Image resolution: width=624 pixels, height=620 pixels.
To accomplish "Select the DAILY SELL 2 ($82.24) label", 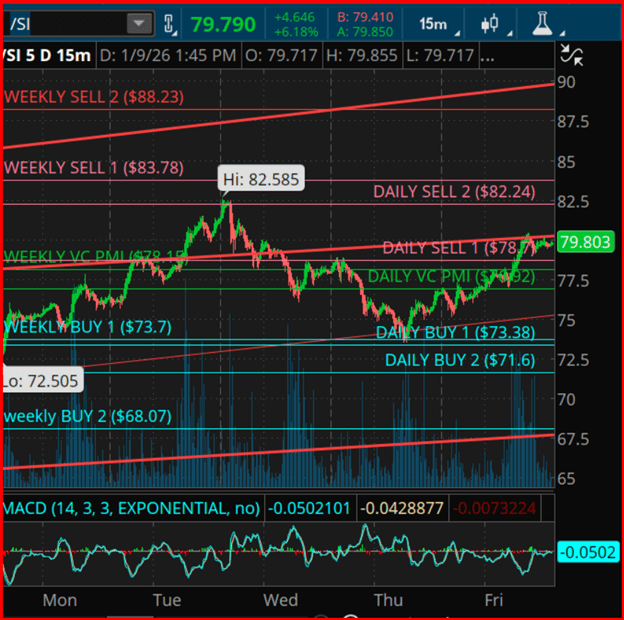I will click(452, 191).
